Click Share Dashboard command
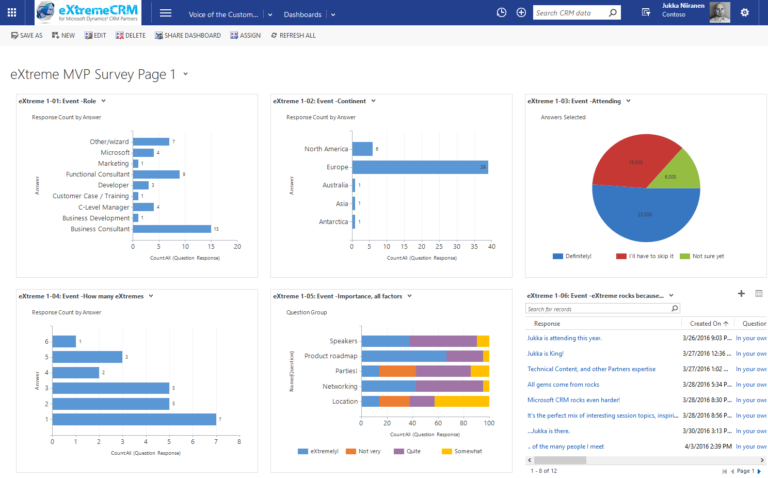The image size is (768, 478). [188, 35]
